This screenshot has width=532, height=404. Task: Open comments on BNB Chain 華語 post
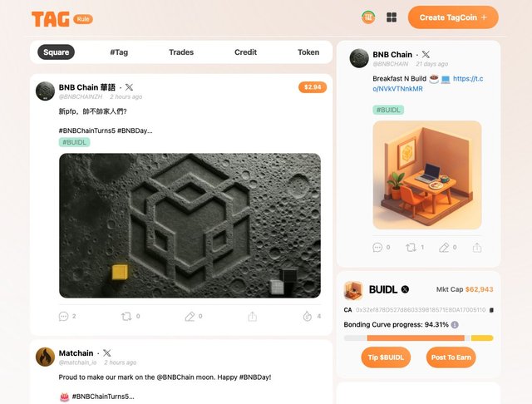coord(63,317)
